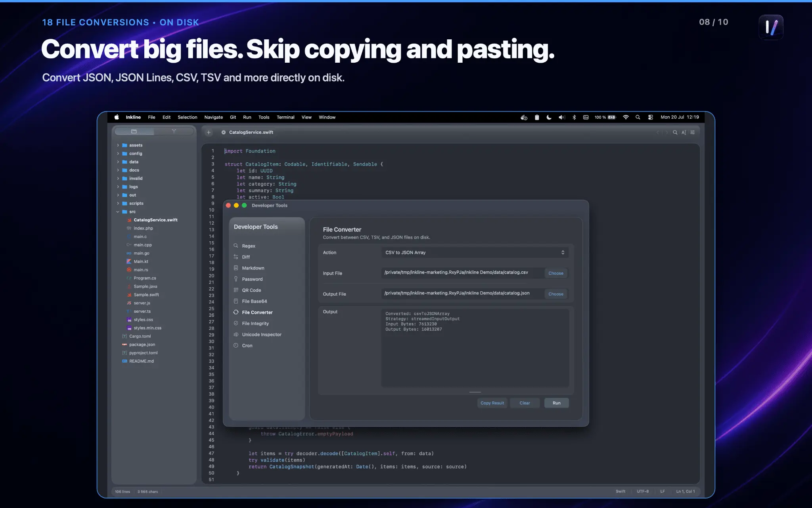Go back with the editor navigation arrow
The width and height of the screenshot is (812, 508).
pyautogui.click(x=658, y=133)
